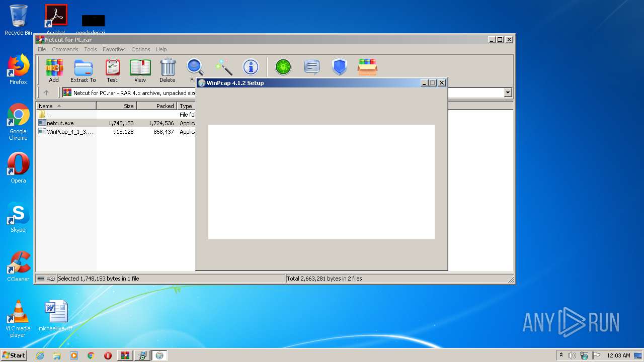Image resolution: width=644 pixels, height=362 pixels.
Task: Select the netcut.exe file row
Action: click(116, 123)
